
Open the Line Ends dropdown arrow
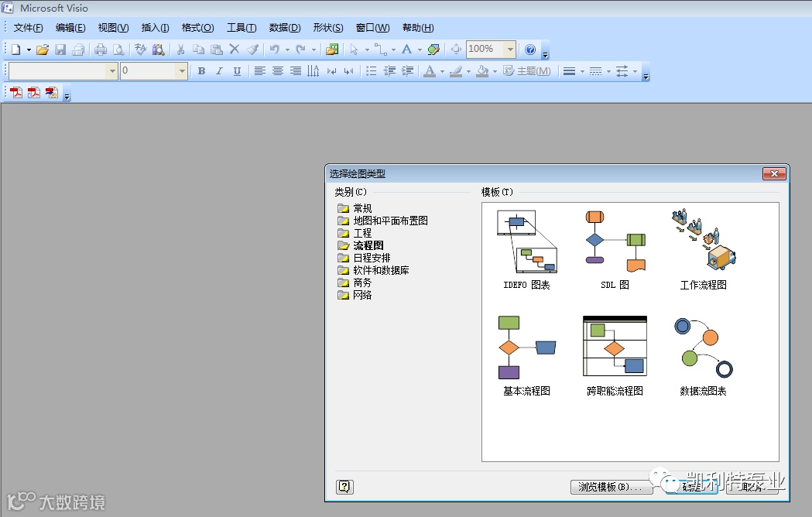636,71
